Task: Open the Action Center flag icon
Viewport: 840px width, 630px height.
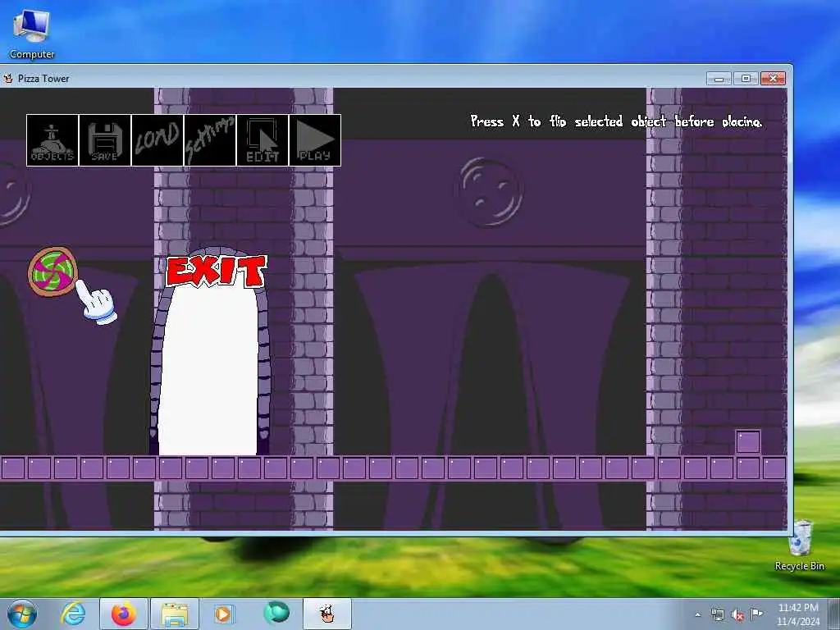Action: click(756, 614)
